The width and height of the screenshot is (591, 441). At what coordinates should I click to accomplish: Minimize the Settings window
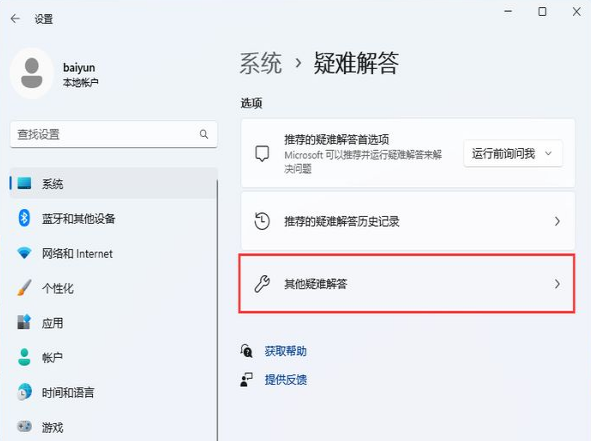pyautogui.click(x=508, y=11)
